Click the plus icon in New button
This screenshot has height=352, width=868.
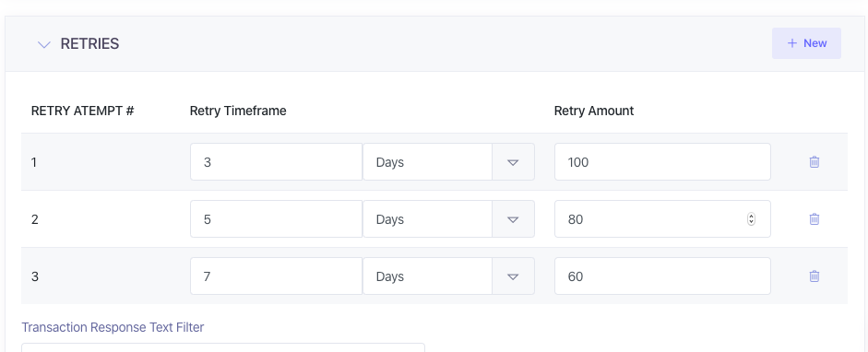click(792, 43)
